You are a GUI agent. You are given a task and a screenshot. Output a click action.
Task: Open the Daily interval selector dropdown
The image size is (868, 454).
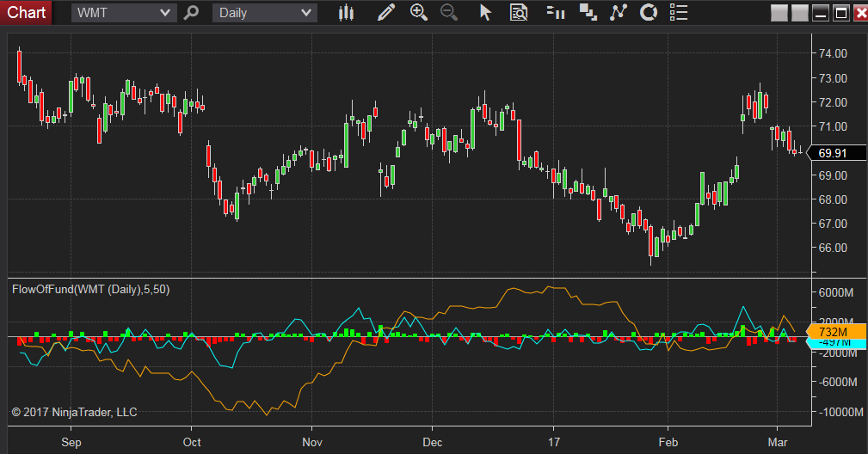coord(265,13)
